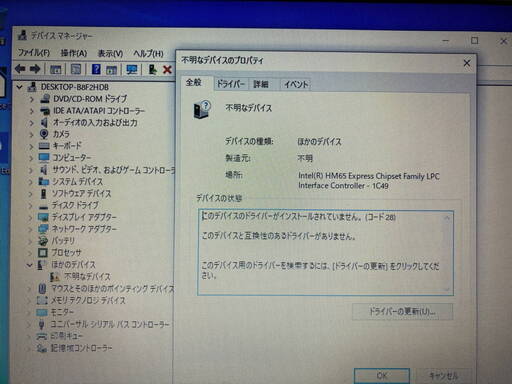Expand the オーディオの入力および出力 node
The width and height of the screenshot is (512, 384).
pos(31,123)
